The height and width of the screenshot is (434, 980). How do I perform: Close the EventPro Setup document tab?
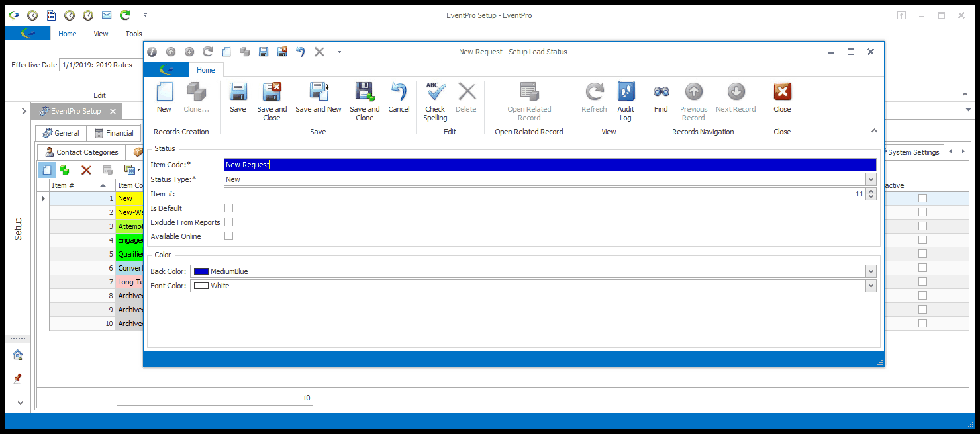(x=113, y=112)
